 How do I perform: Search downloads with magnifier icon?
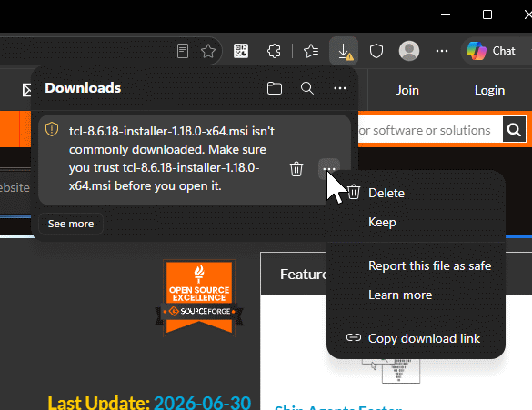tap(307, 88)
